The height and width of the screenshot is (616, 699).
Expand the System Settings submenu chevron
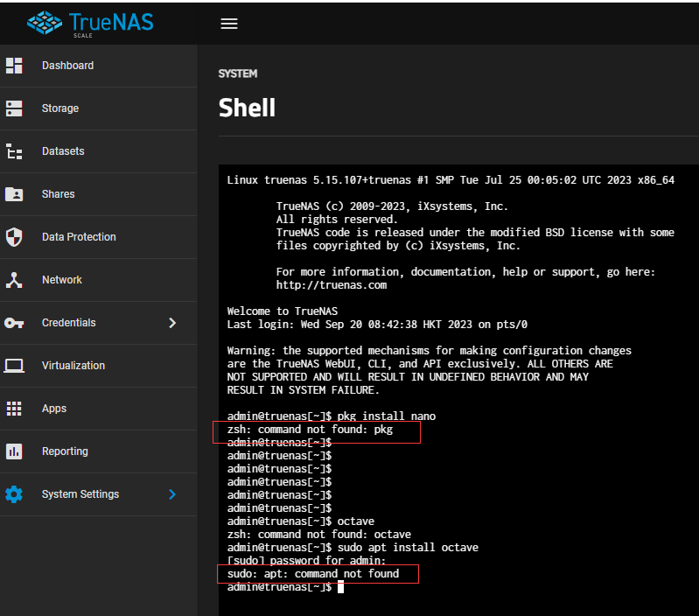tap(172, 493)
